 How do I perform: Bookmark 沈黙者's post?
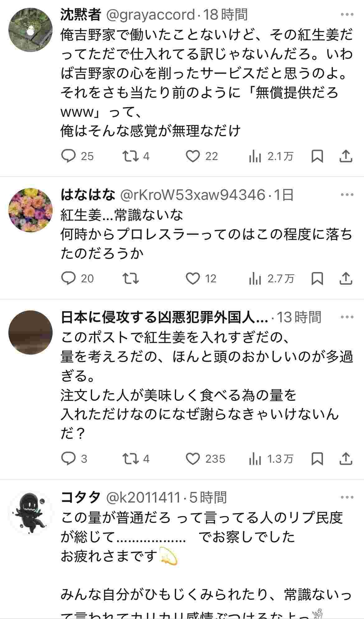(x=317, y=156)
